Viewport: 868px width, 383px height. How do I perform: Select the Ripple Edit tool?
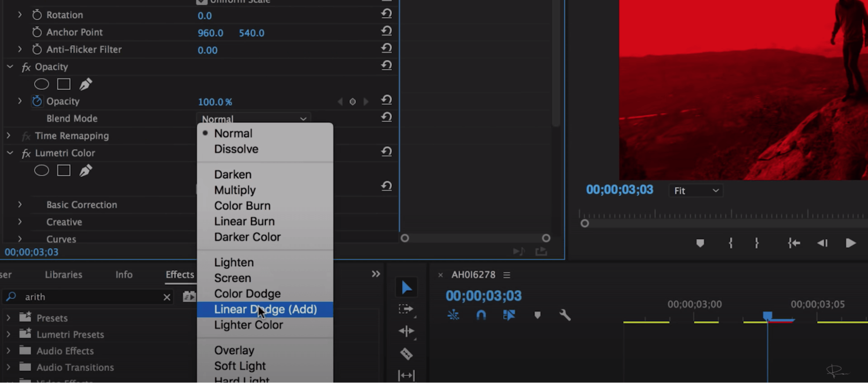406,331
